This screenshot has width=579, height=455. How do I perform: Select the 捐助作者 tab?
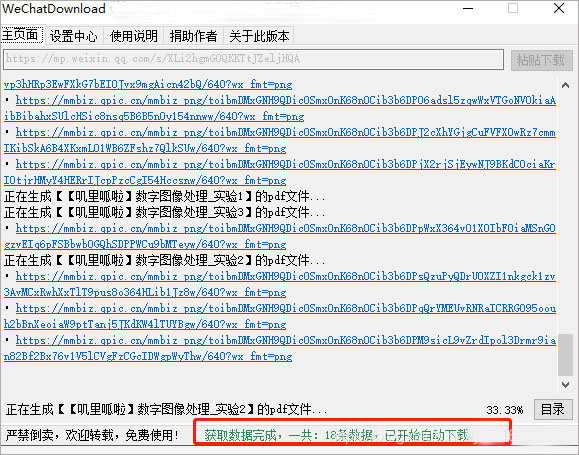[193, 36]
